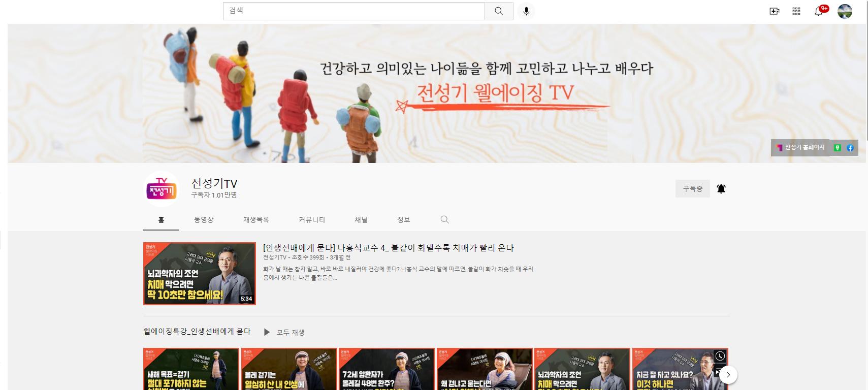This screenshot has height=390, width=868.
Task: Open the 채널 tab
Action: [x=361, y=220]
